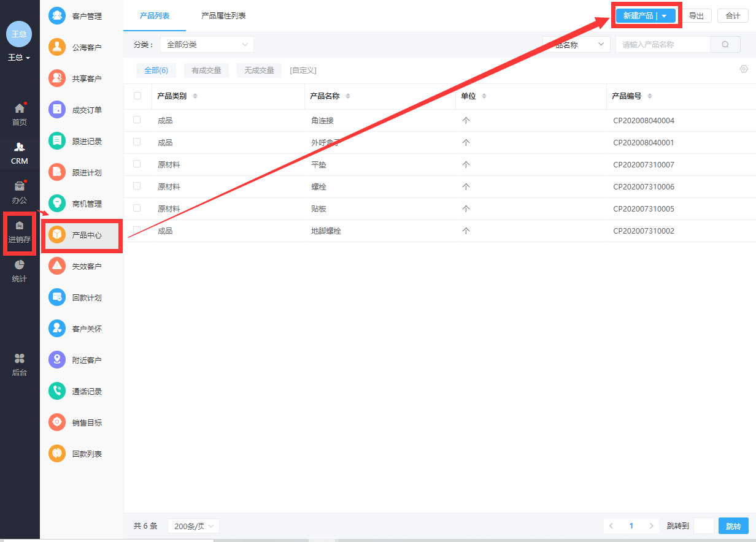Open the 进销存 inventory module icon
756x542 pixels.
point(20,226)
